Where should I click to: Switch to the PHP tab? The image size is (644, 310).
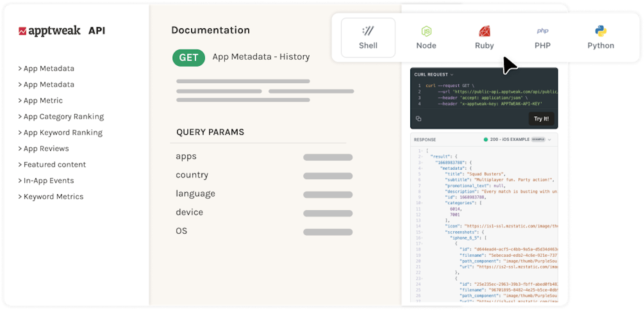[542, 37]
